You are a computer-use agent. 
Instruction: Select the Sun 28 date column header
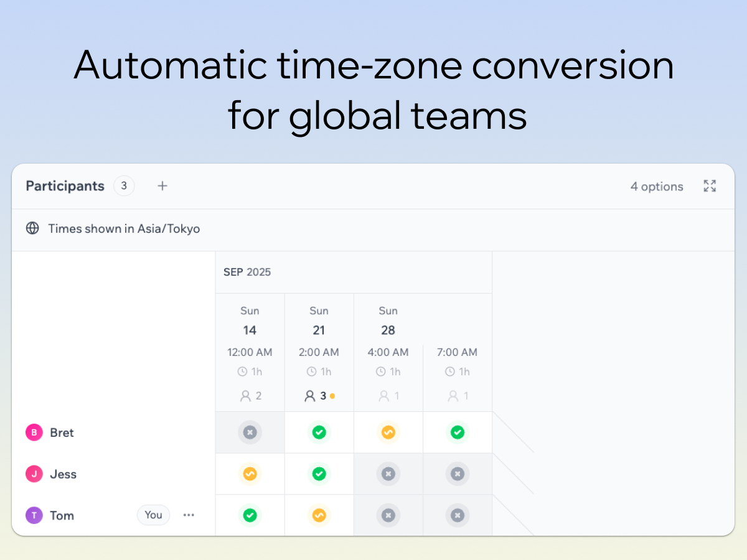[388, 320]
